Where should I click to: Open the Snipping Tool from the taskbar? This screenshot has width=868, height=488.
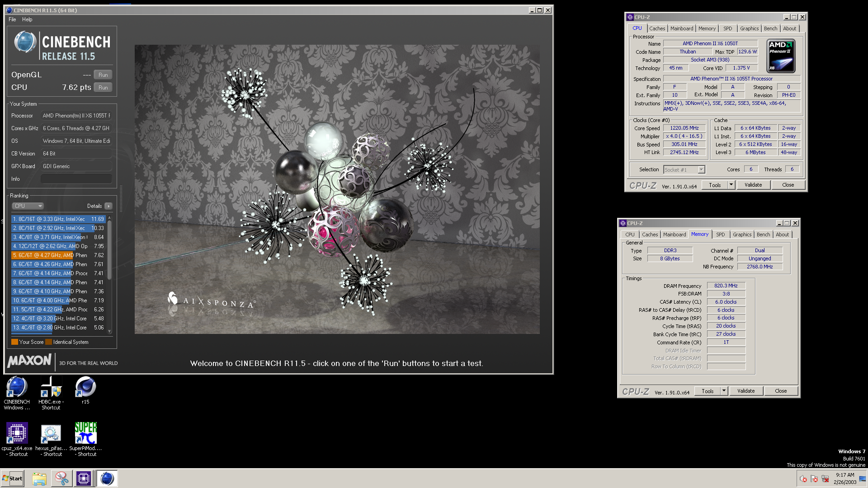coord(61,479)
